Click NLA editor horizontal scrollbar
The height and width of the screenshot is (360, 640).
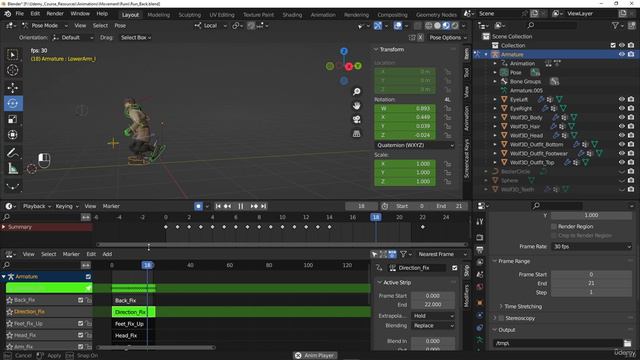pyautogui.click(x=155, y=347)
